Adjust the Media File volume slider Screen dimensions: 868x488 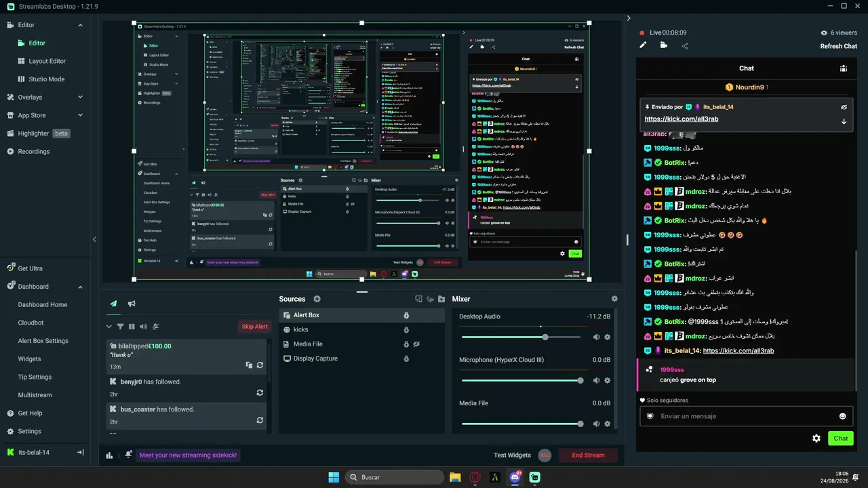point(521,424)
